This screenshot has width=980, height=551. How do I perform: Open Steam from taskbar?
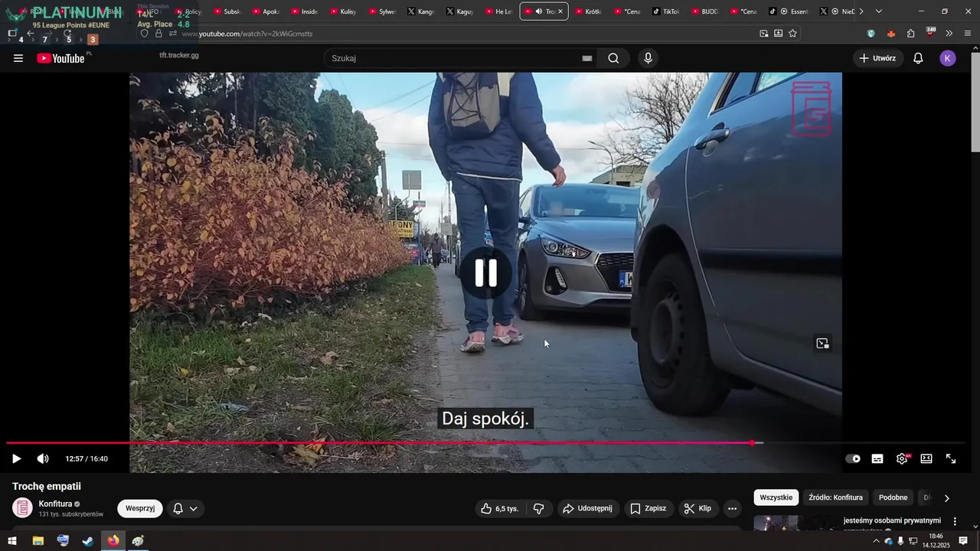88,541
